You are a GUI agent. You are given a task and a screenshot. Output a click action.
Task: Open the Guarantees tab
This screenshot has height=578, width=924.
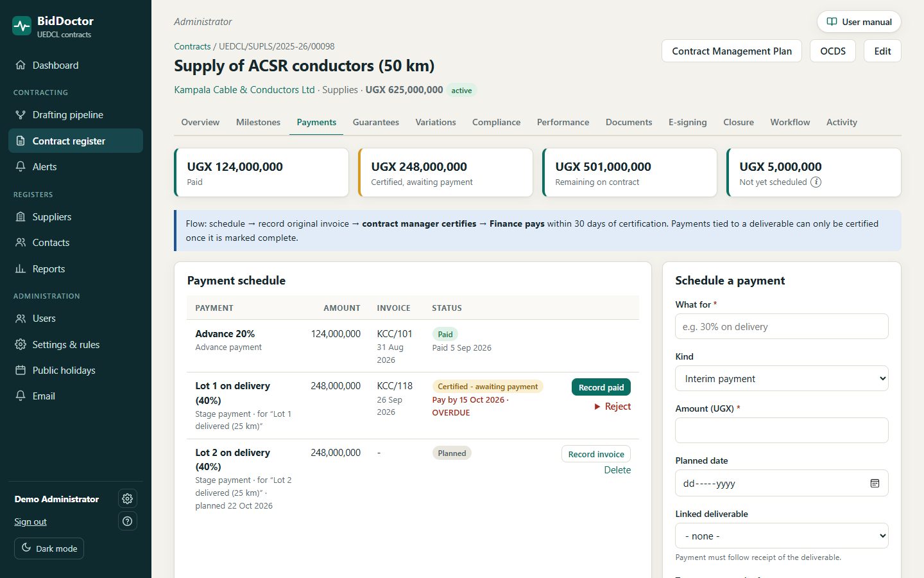(376, 122)
